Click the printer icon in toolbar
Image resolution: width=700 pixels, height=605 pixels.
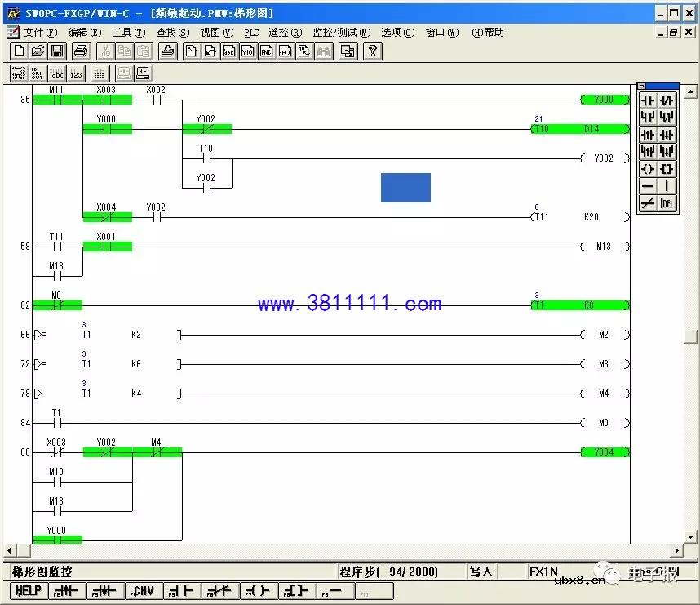[x=81, y=51]
